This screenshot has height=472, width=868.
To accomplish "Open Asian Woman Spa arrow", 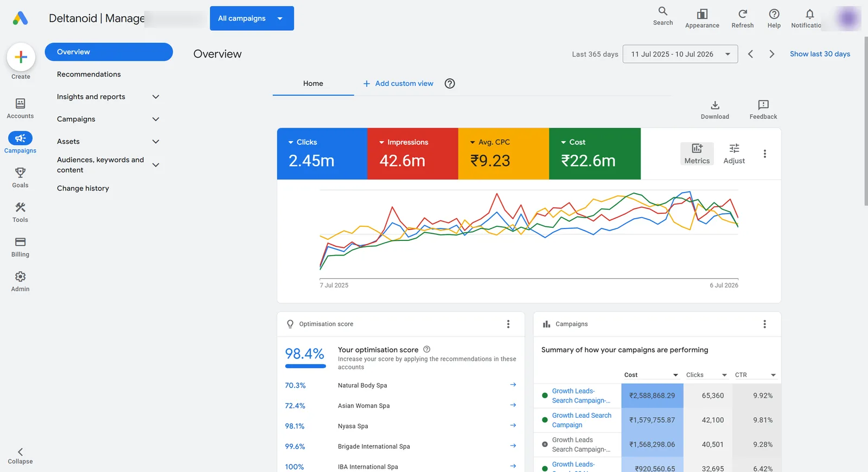I will click(x=513, y=405).
